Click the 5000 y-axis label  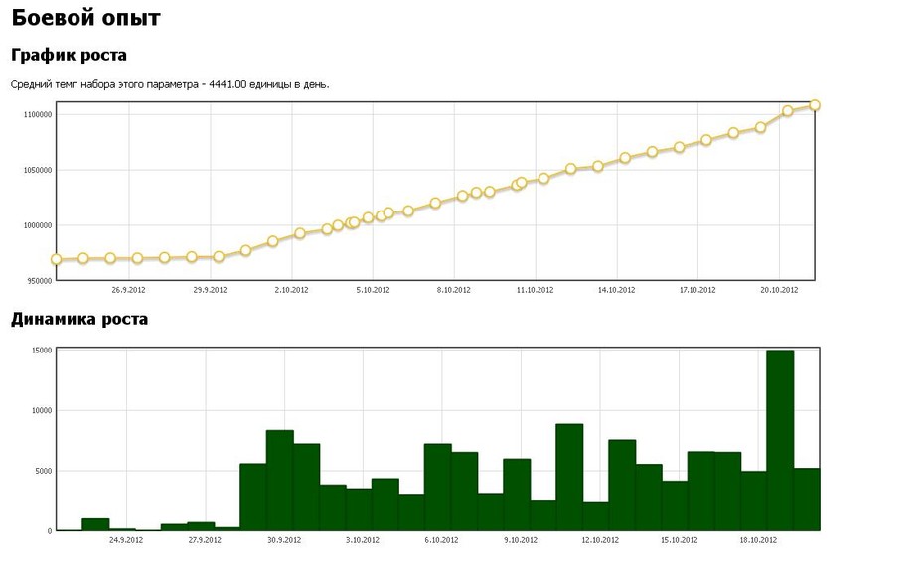point(44,471)
